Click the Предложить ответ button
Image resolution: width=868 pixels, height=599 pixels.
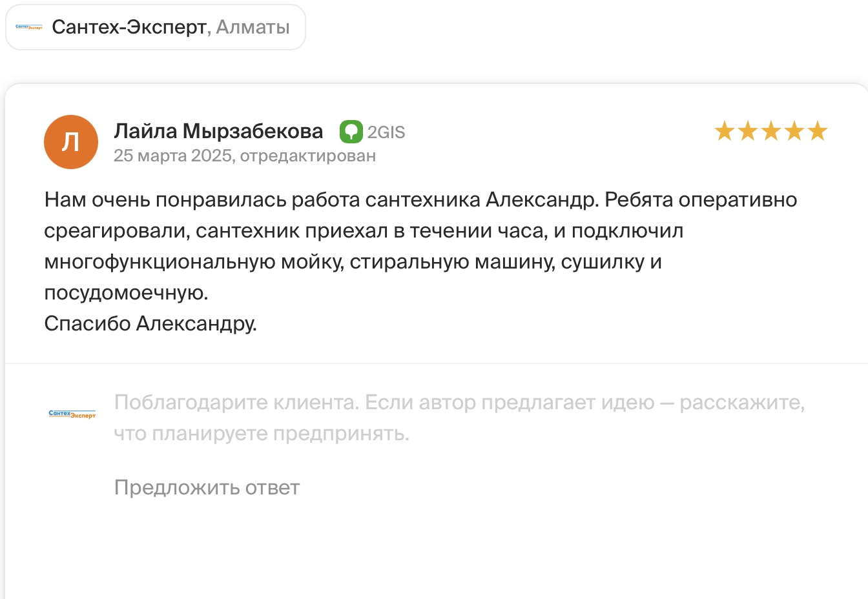pyautogui.click(x=207, y=487)
